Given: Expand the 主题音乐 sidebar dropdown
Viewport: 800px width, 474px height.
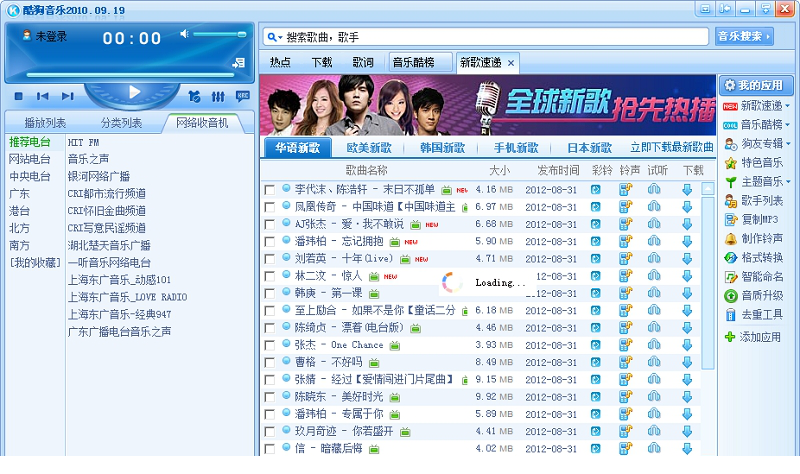Looking at the screenshot, I should 788,182.
